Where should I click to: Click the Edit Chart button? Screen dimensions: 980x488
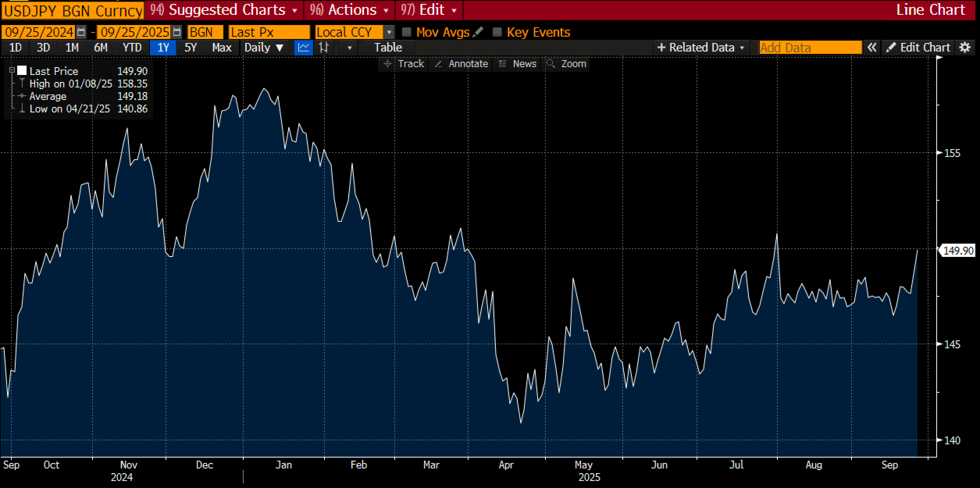click(x=918, y=48)
